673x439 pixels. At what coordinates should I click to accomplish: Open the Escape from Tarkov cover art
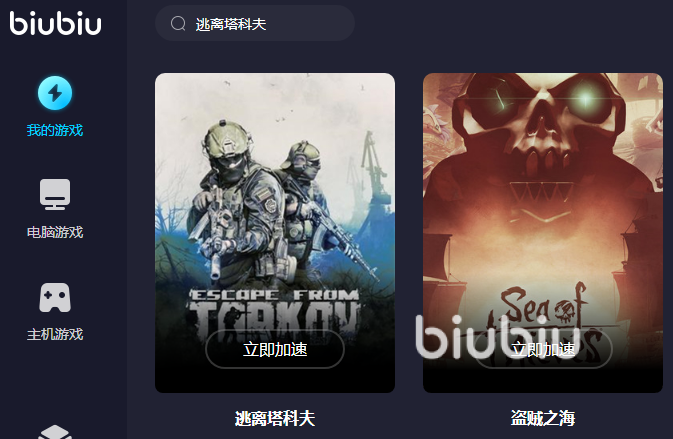coord(275,233)
